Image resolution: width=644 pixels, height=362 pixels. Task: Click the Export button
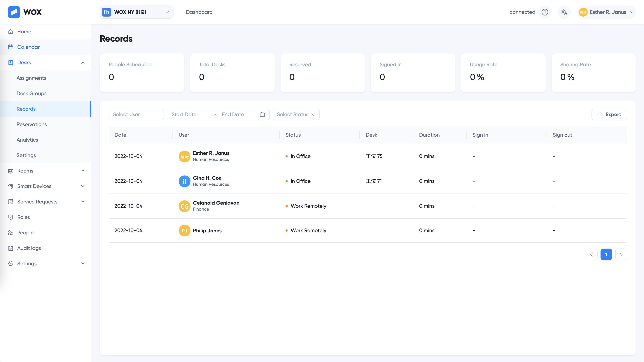[609, 114]
